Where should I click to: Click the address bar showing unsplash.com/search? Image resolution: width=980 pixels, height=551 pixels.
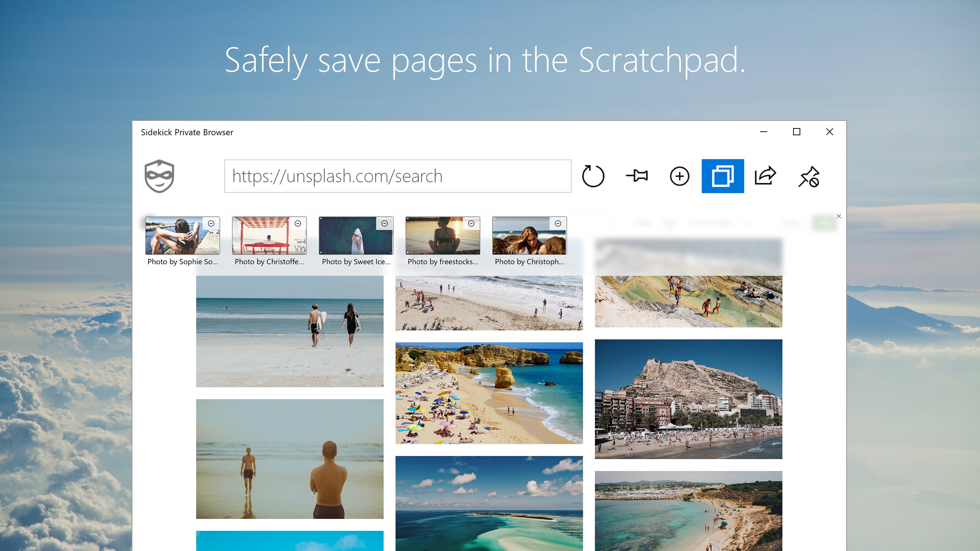[x=397, y=176]
